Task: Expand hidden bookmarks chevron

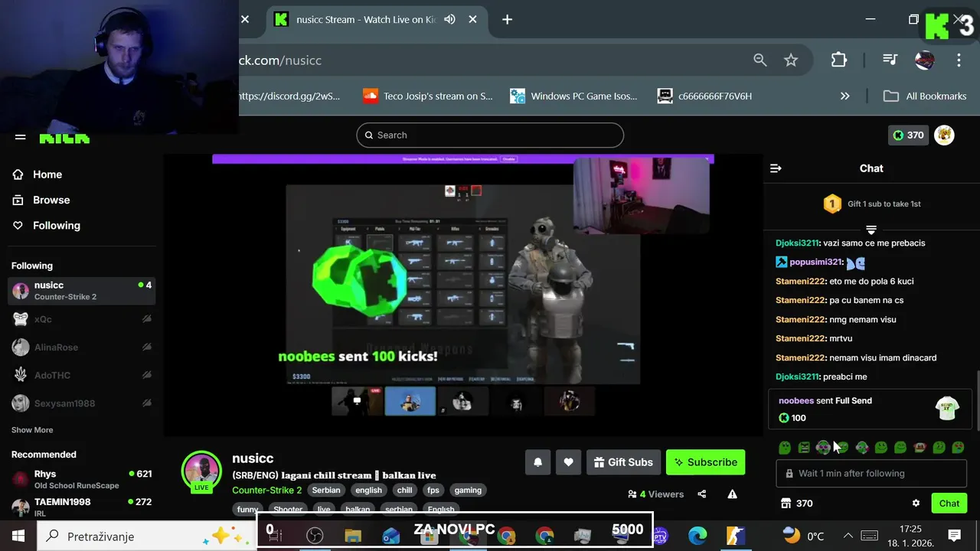Action: [x=845, y=96]
